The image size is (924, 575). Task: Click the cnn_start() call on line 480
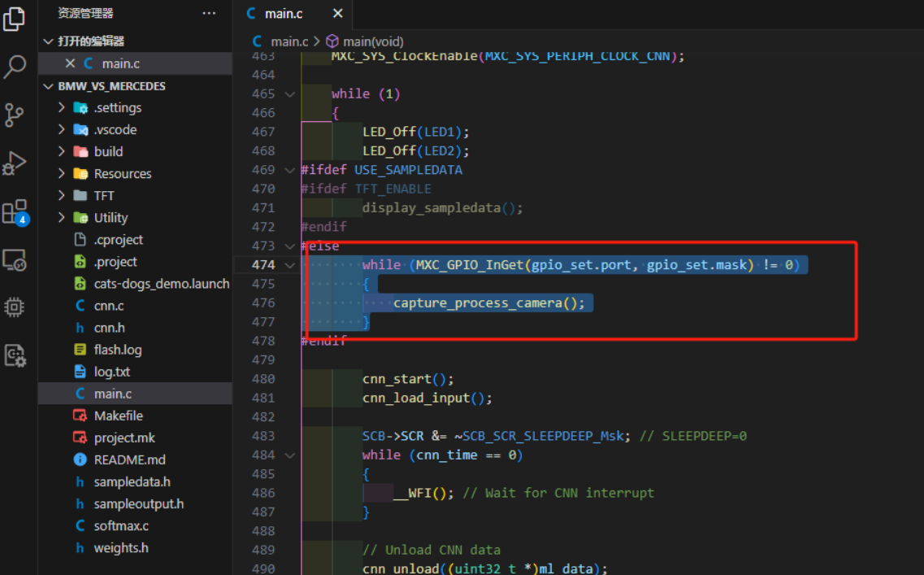(x=409, y=379)
